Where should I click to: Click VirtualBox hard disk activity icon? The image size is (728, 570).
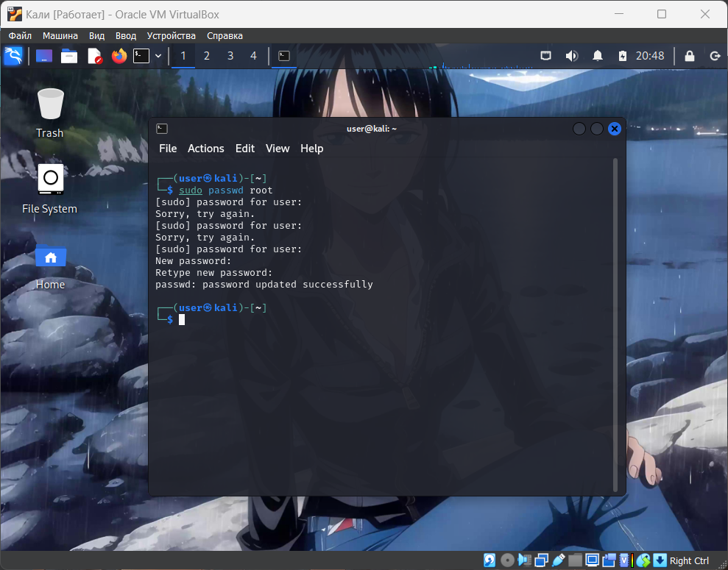[490, 560]
